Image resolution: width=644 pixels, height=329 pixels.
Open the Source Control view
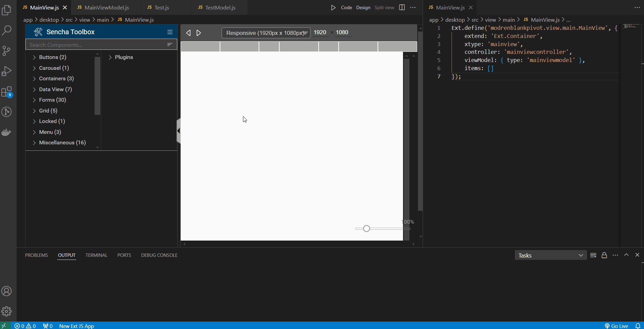[x=6, y=51]
